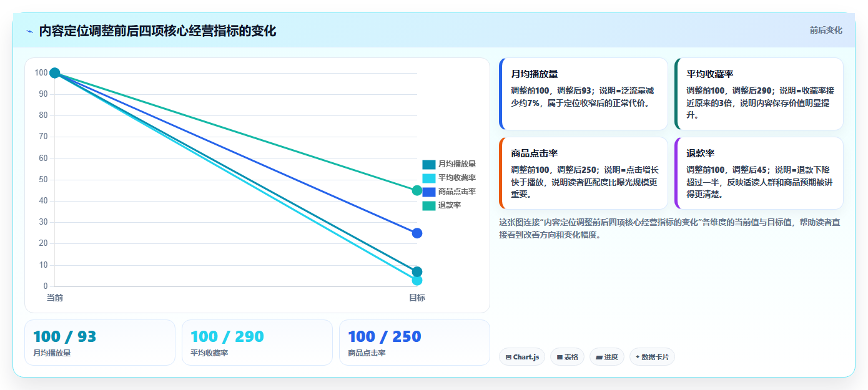868x390 pixels.
Task: Click the icon in the 表格 chip
Action: point(560,358)
